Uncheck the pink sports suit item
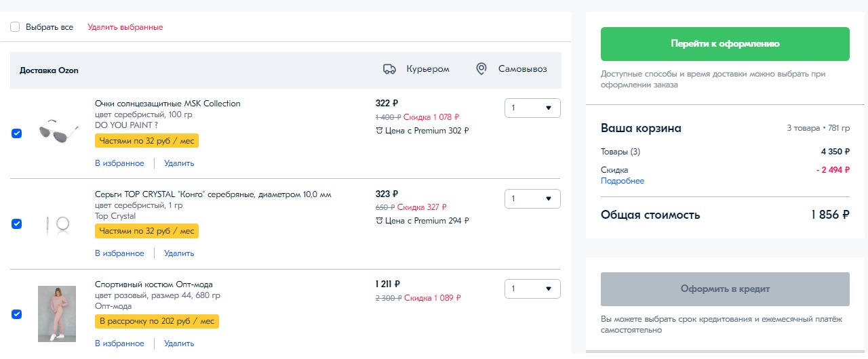This screenshot has height=359, width=868. click(x=17, y=314)
